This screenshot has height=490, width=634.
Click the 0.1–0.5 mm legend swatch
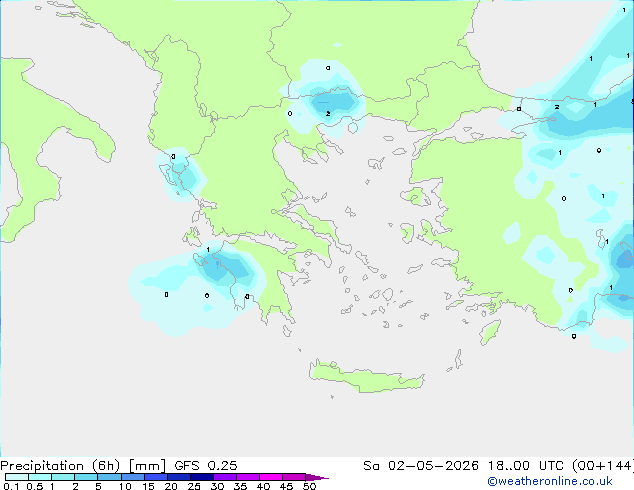tap(17, 477)
